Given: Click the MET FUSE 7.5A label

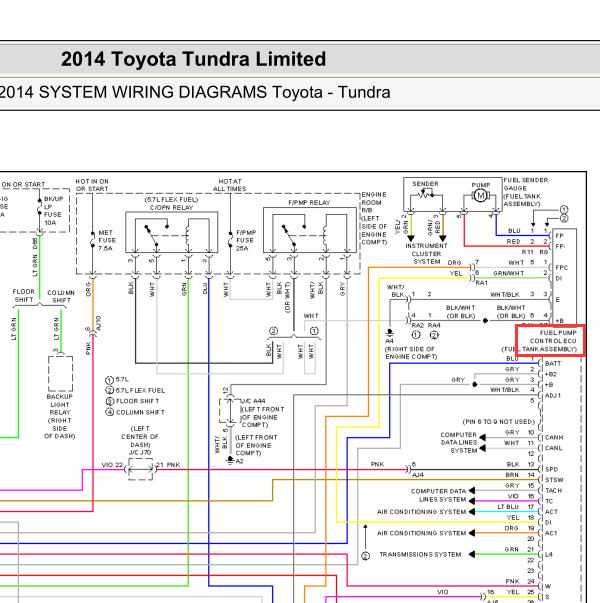Looking at the screenshot, I should (x=107, y=240).
